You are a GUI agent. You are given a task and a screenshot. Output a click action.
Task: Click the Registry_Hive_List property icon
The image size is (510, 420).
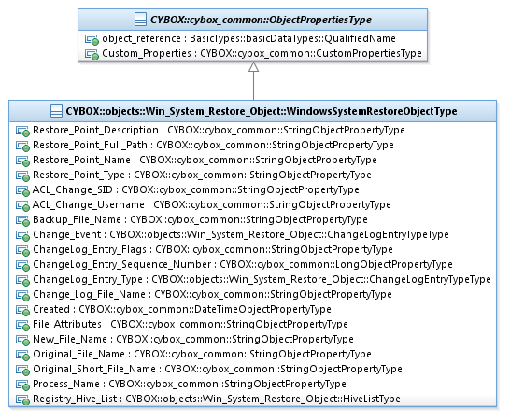(x=22, y=399)
